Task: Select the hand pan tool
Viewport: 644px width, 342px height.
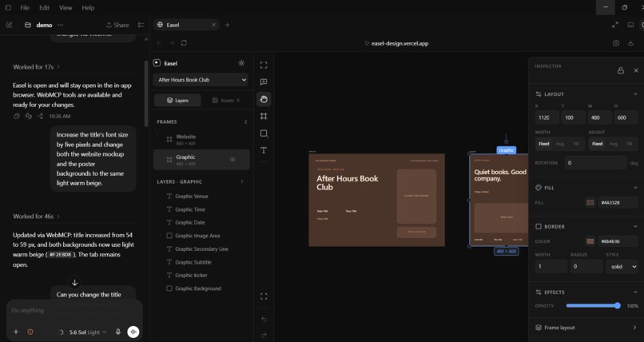Action: point(264,99)
